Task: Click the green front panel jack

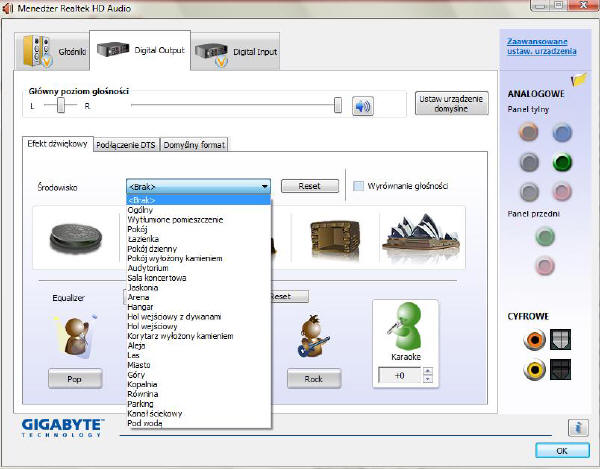Action: click(x=545, y=236)
